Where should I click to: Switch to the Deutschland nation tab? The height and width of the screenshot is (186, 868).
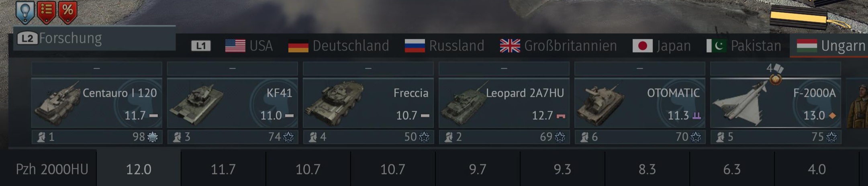point(339,46)
